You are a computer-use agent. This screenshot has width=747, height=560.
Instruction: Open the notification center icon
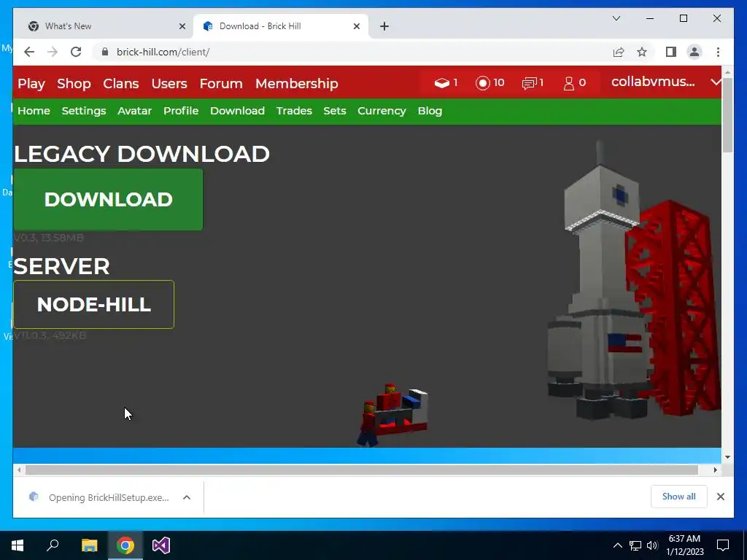(x=723, y=545)
